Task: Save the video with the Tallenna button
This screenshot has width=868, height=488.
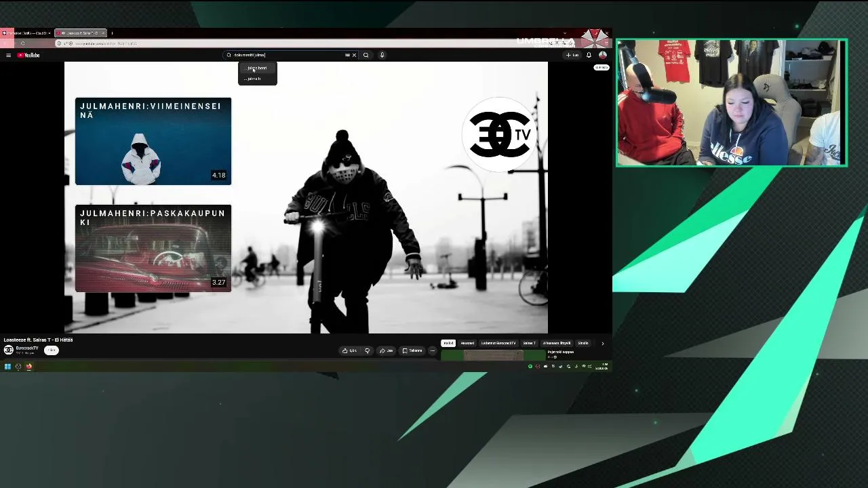Action: 412,350
